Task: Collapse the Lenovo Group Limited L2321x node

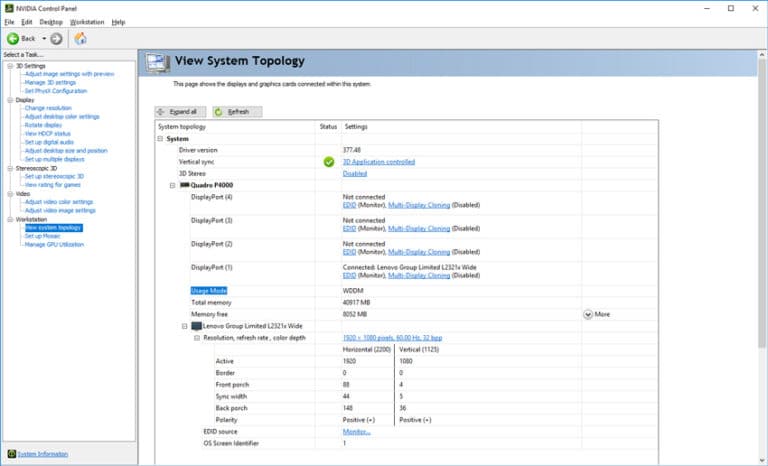Action: [x=185, y=326]
